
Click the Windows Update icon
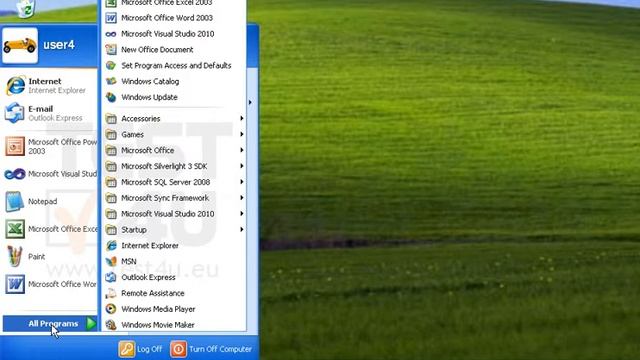click(111, 97)
